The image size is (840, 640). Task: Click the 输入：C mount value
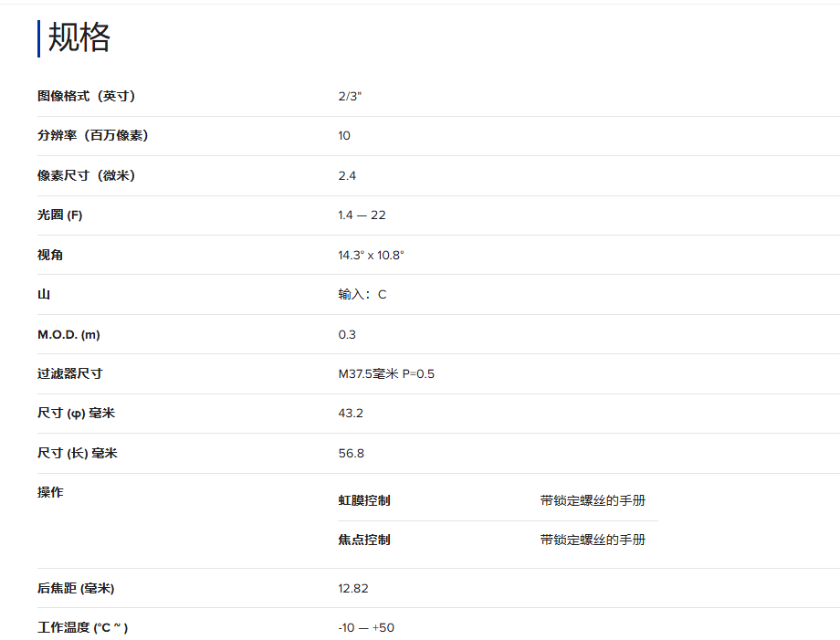362,295
